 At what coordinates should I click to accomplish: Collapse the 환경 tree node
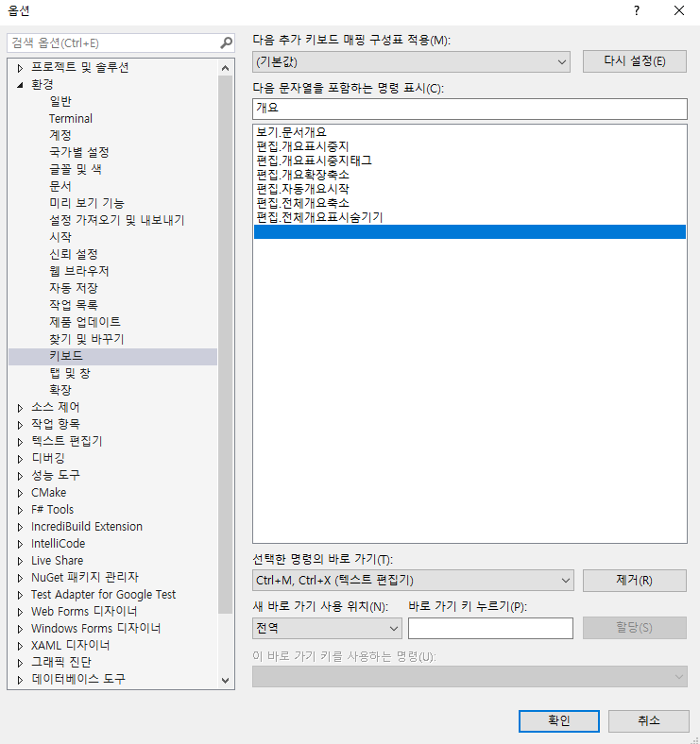[20, 85]
